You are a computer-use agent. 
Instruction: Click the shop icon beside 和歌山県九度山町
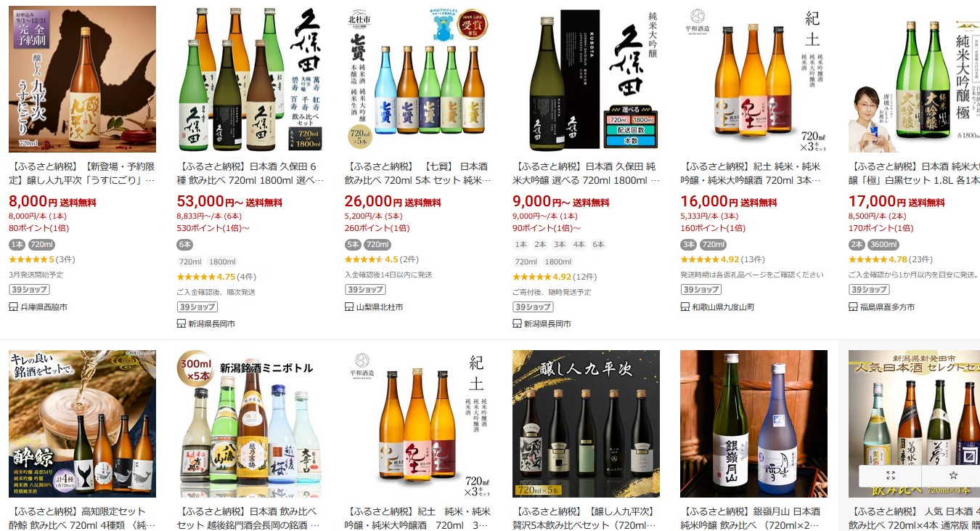[x=685, y=307]
